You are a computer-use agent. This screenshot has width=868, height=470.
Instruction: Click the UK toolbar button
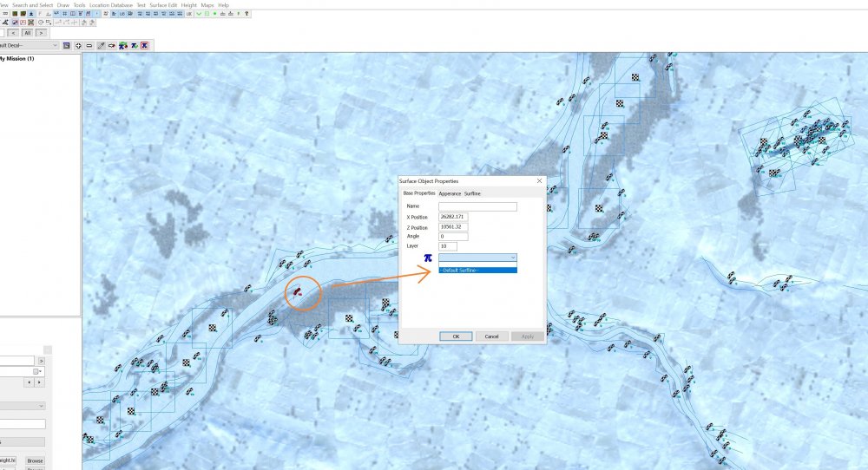[x=189, y=14]
